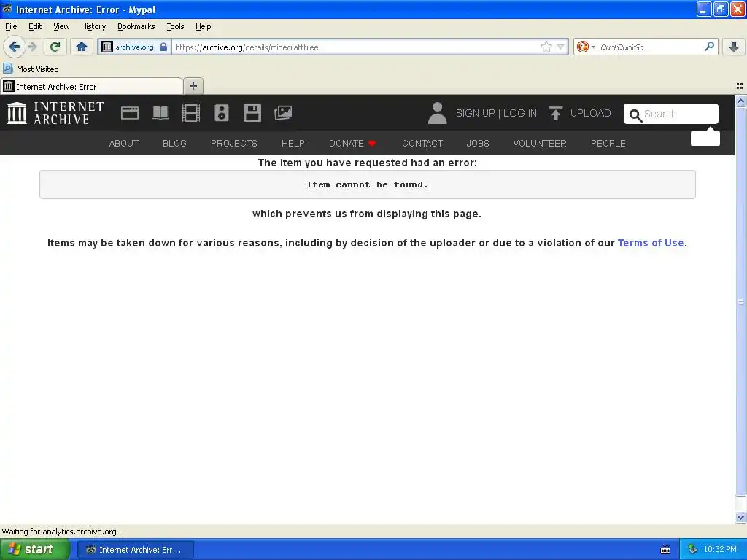The height and width of the screenshot is (560, 747).
Task: Click the red heart beside Donate
Action: click(372, 144)
